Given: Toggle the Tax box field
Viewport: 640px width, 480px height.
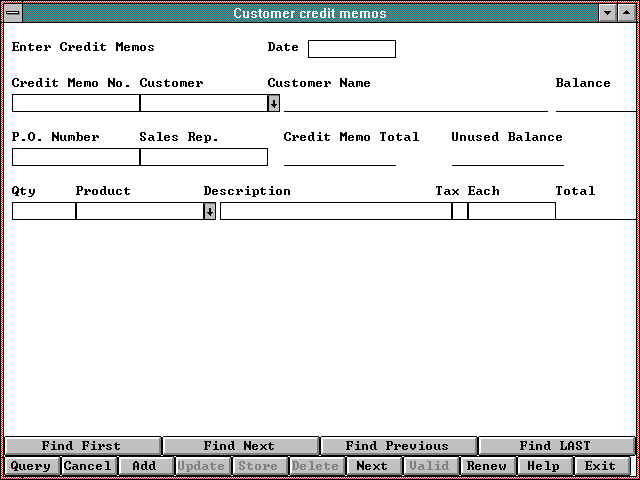Looking at the screenshot, I should pyautogui.click(x=459, y=211).
